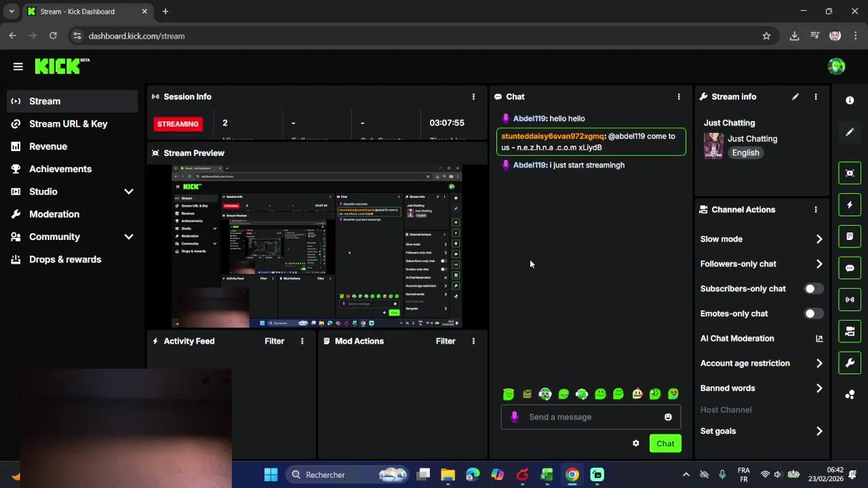Edit Stream info with the pencil icon

point(795,97)
